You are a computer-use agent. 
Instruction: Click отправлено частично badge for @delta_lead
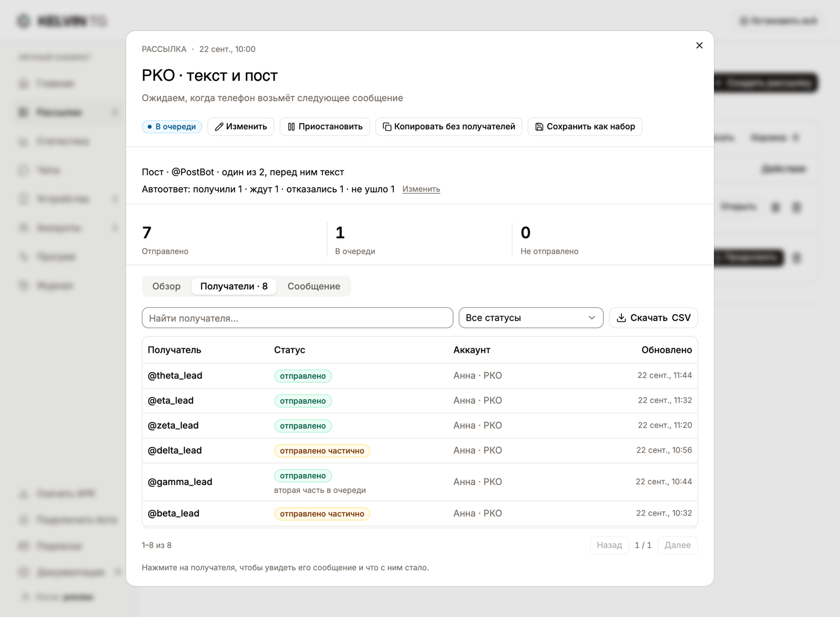pyautogui.click(x=322, y=451)
